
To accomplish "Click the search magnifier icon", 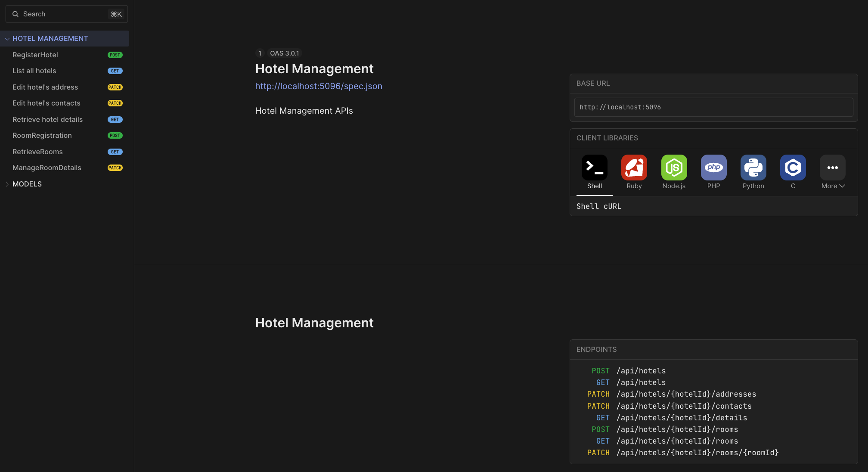I will 15,14.
